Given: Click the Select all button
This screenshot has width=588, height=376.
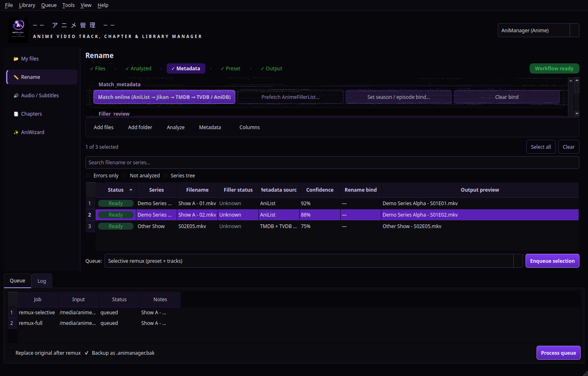Looking at the screenshot, I should pyautogui.click(x=541, y=147).
